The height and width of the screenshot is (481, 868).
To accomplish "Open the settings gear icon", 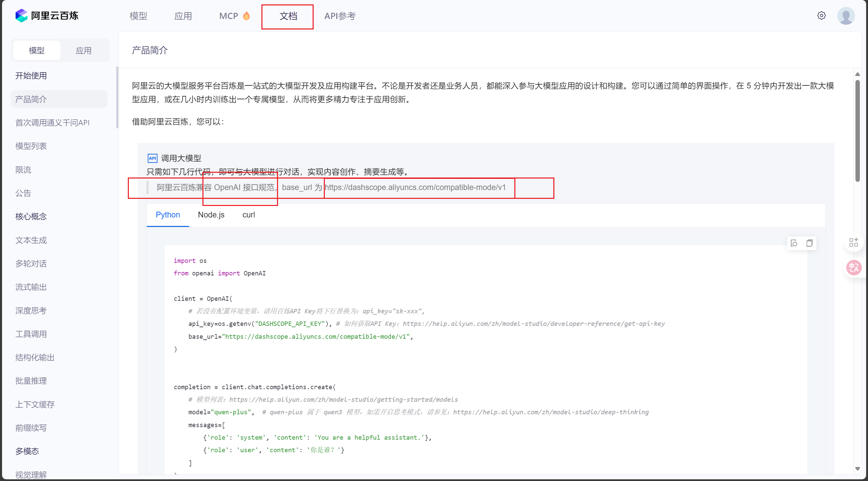I will [821, 16].
